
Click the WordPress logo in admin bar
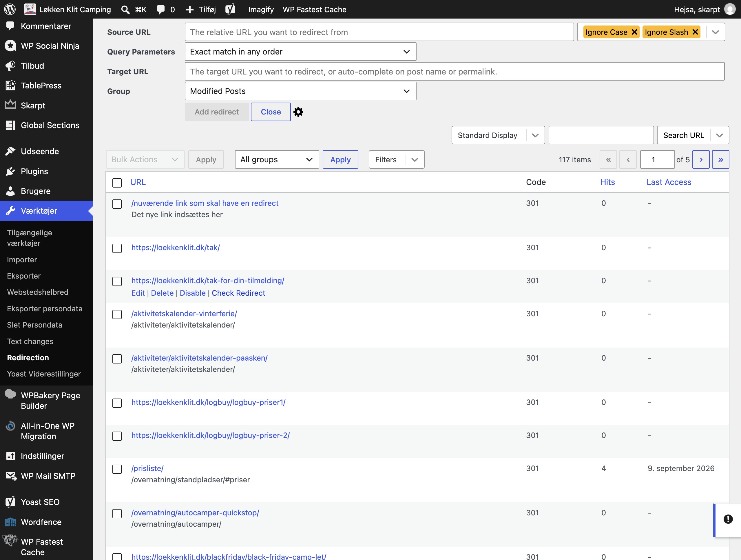pyautogui.click(x=10, y=9)
